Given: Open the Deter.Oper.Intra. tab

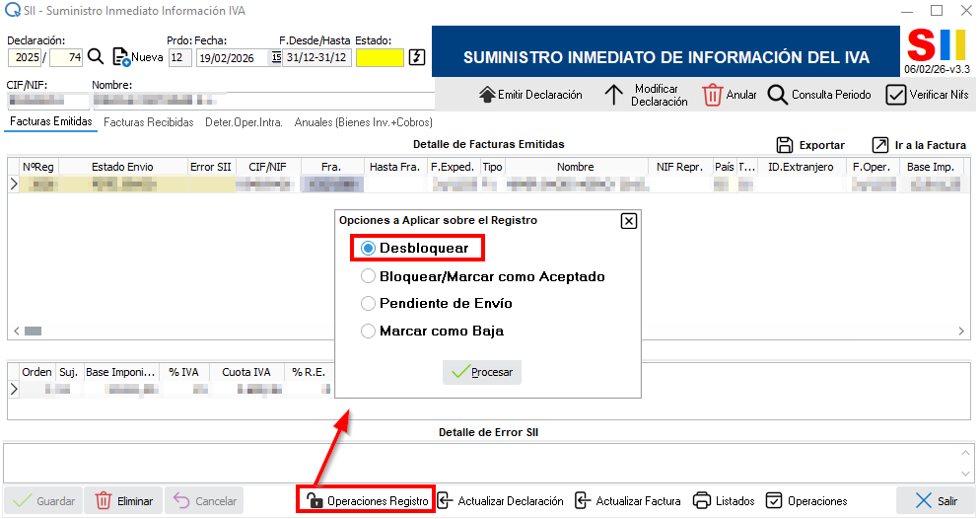Looking at the screenshot, I should (244, 122).
